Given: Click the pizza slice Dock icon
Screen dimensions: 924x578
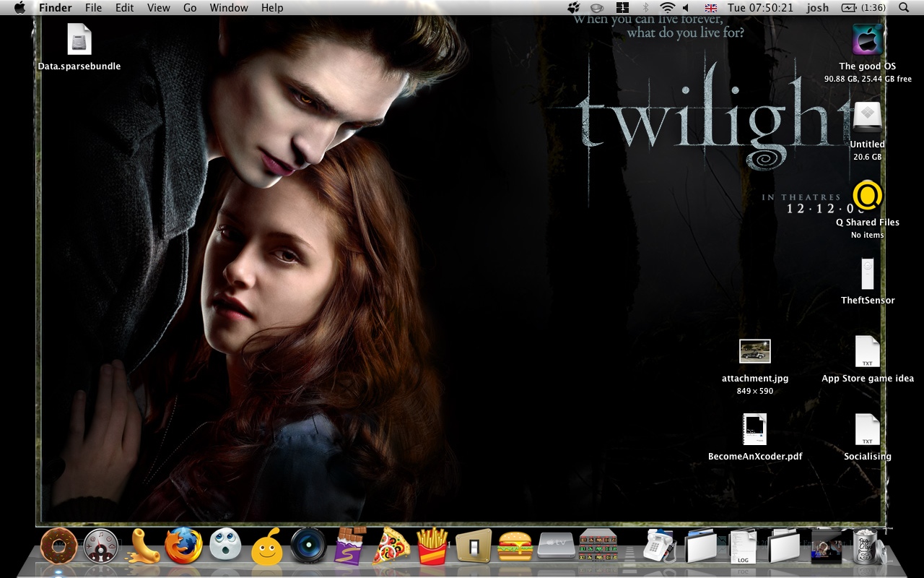Looking at the screenshot, I should pyautogui.click(x=391, y=546).
